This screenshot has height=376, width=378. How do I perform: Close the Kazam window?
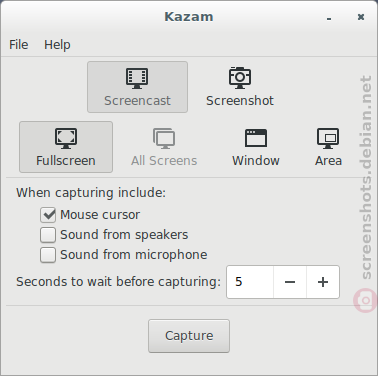coord(361,17)
